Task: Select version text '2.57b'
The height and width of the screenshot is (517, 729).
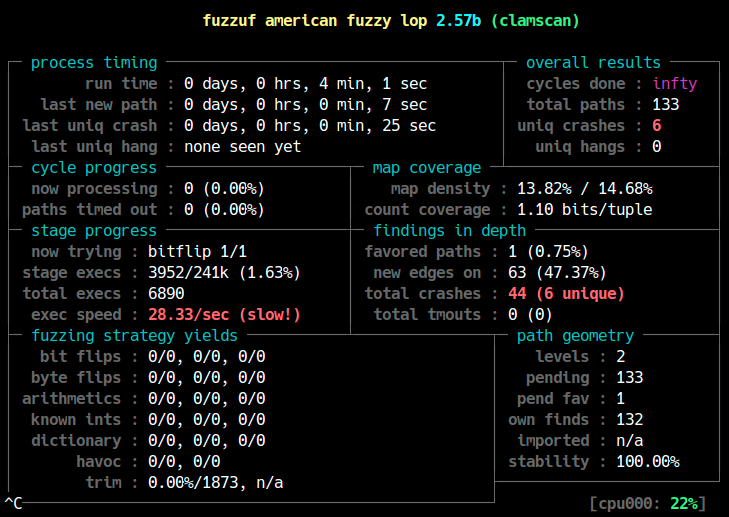Action: (458, 21)
